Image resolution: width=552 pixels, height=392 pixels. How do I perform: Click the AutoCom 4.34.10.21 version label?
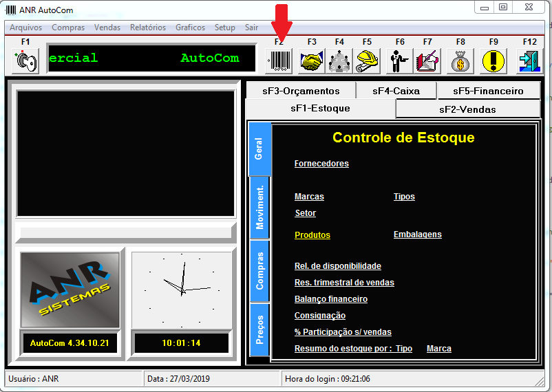click(70, 343)
